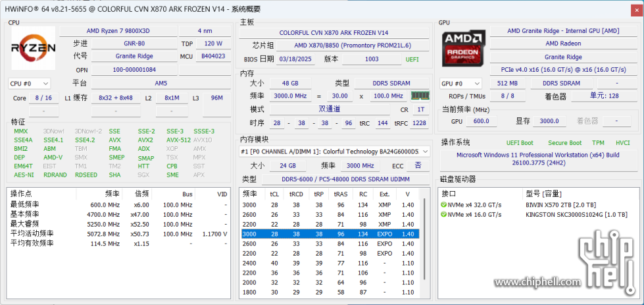Click the Windows 11 Professional Workstation OS field
This screenshot has height=305, width=644.
[x=537, y=161]
